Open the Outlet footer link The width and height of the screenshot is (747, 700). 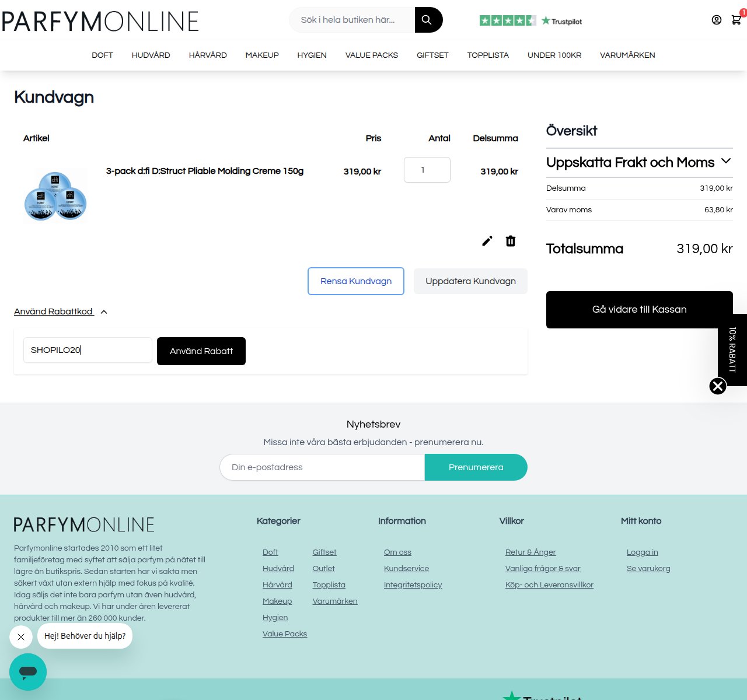pos(324,569)
